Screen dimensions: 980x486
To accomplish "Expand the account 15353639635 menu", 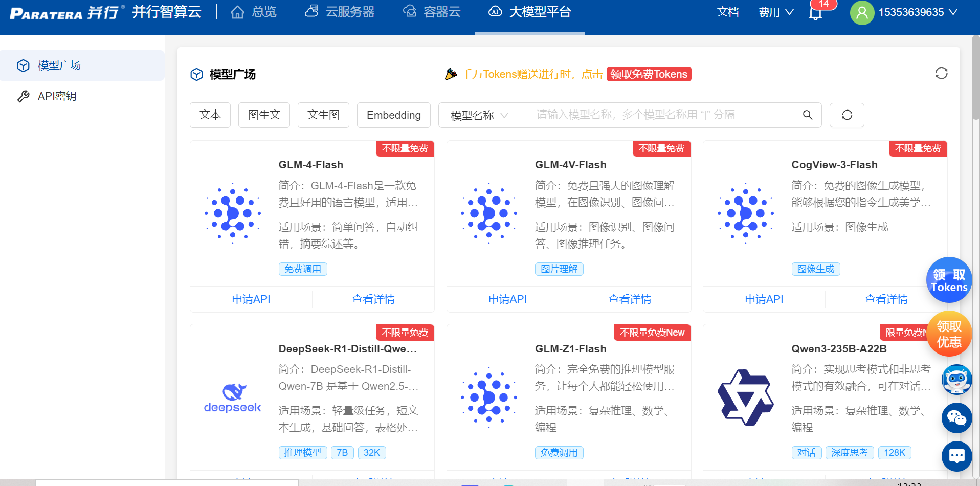I will pos(918,12).
